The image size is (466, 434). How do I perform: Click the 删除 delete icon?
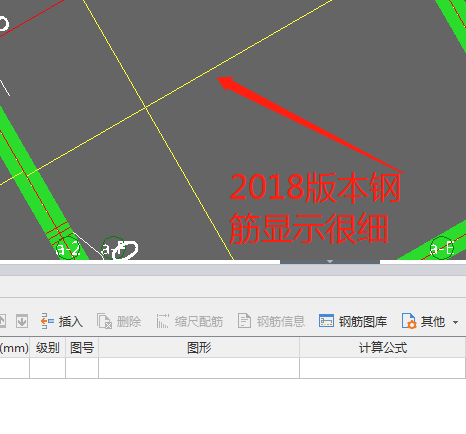click(x=104, y=321)
